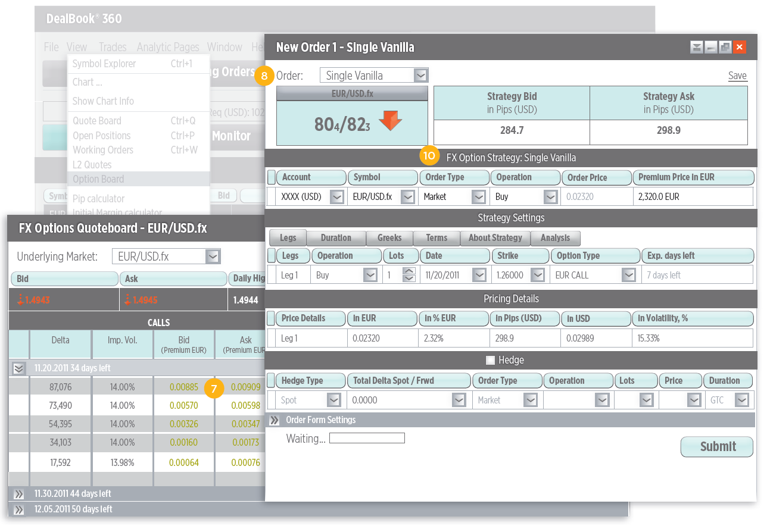Click the Delta column header in Quoteboard
The height and width of the screenshot is (532, 770).
tap(60, 345)
